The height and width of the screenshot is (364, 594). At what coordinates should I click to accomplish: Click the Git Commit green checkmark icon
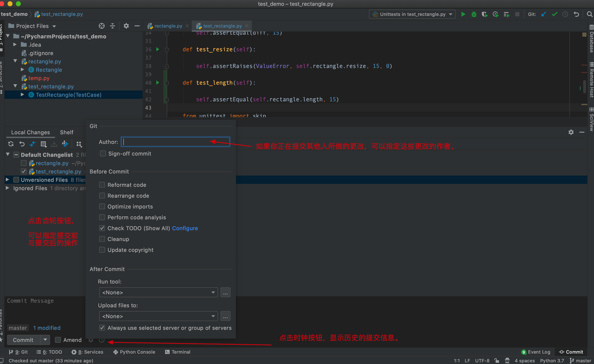click(x=554, y=14)
